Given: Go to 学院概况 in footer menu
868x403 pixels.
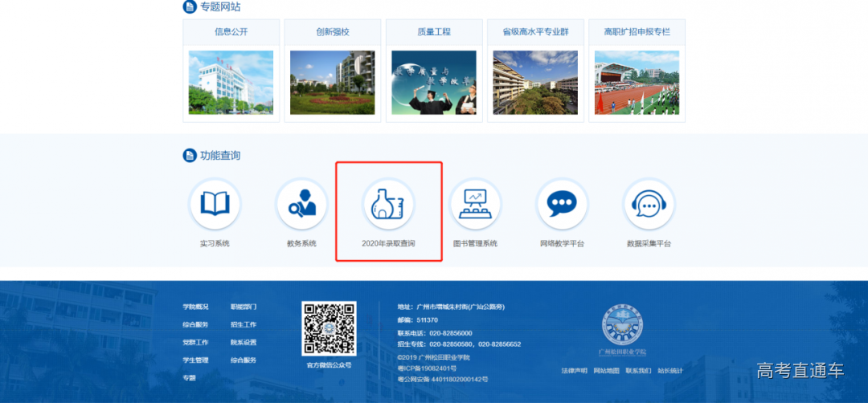Looking at the screenshot, I should coord(195,307).
